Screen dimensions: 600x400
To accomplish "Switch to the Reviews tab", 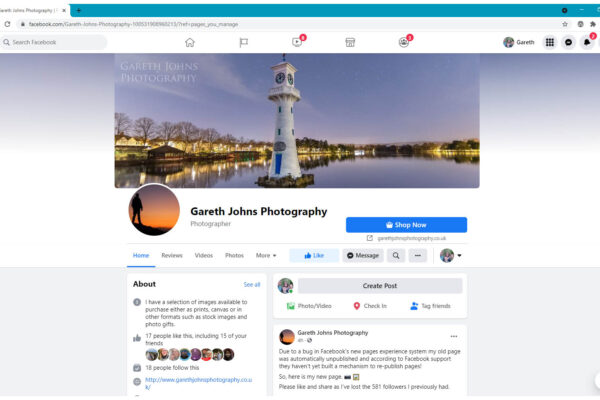I will pos(172,255).
